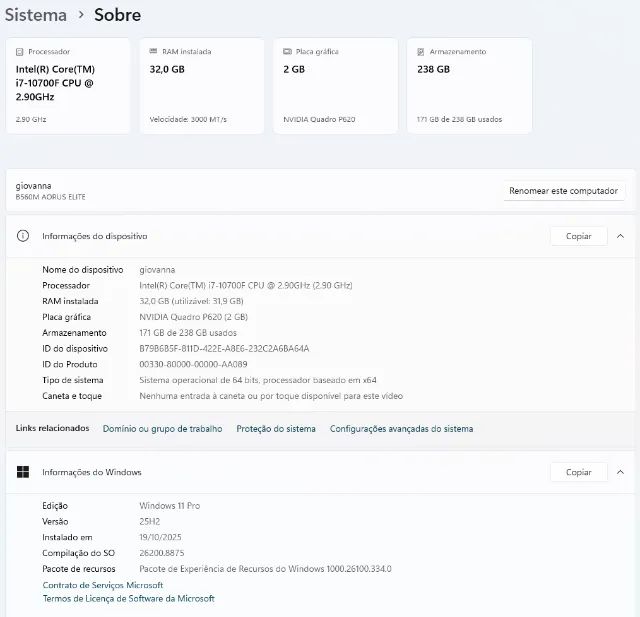Viewport: 640px width, 617px height.
Task: Open Proteção do sistema link
Action: pyautogui.click(x=276, y=428)
